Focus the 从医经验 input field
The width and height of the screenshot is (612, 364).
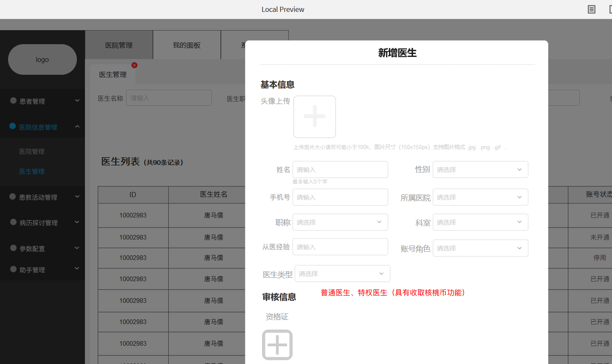340,247
